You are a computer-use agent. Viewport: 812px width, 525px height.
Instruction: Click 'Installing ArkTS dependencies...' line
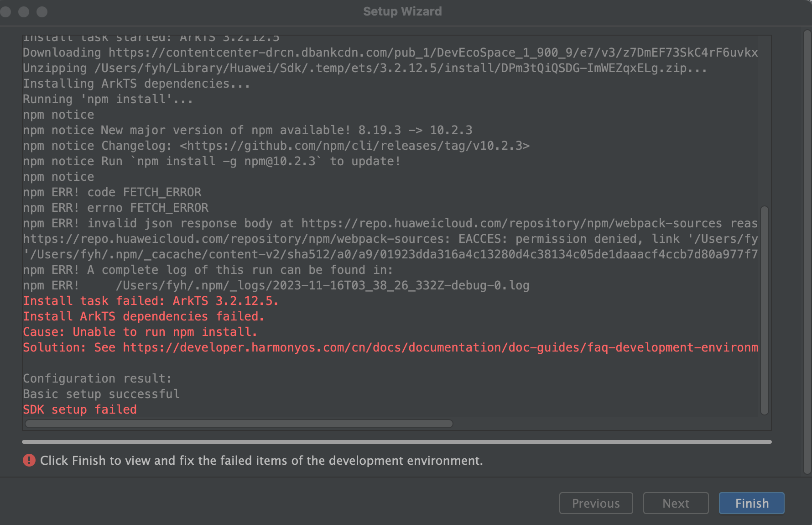tap(136, 84)
